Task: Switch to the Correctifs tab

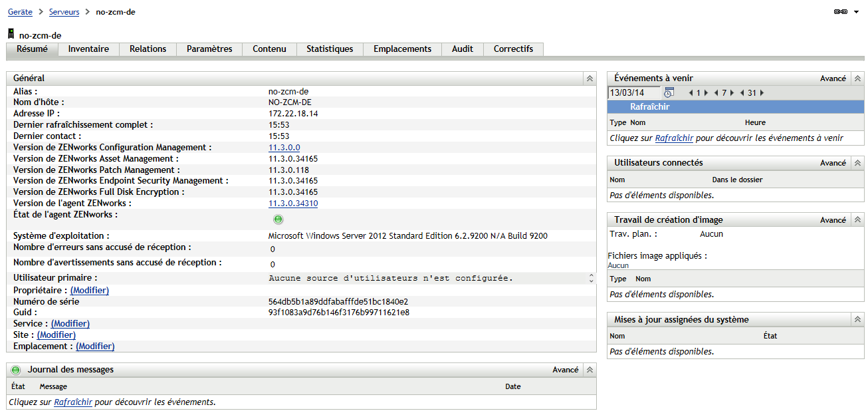Action: (x=513, y=49)
